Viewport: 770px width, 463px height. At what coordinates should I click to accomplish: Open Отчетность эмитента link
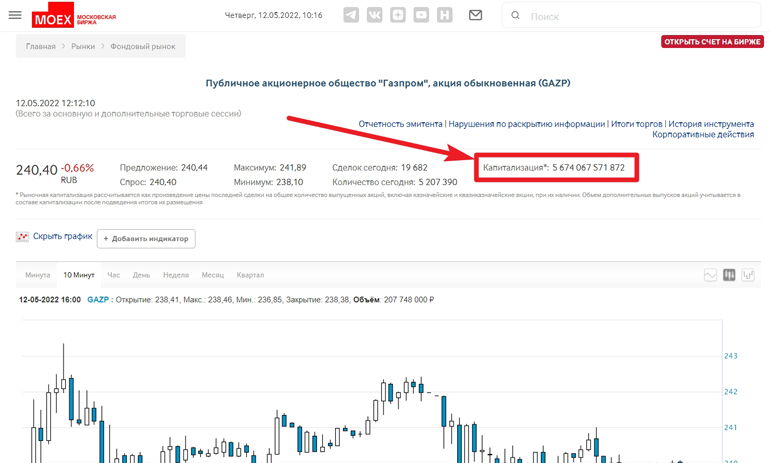pos(400,124)
